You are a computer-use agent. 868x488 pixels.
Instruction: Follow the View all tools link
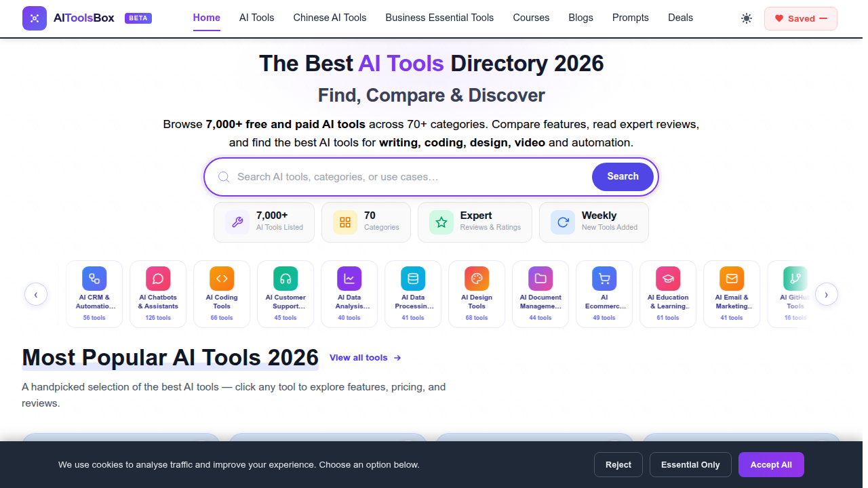click(x=366, y=358)
